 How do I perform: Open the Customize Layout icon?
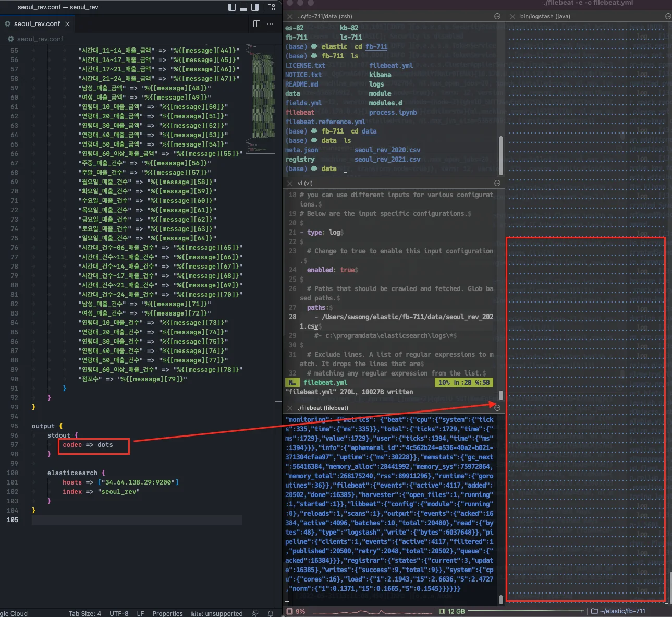click(x=271, y=7)
